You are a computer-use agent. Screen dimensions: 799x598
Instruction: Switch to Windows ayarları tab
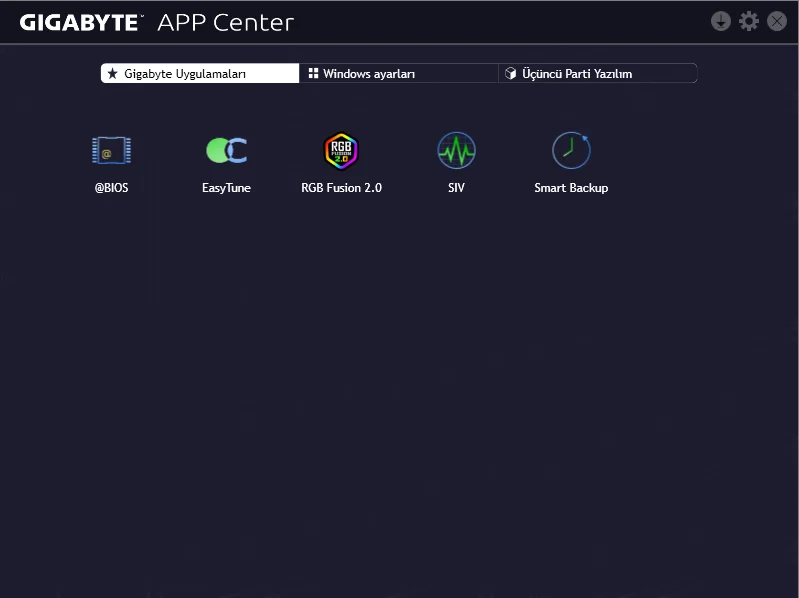398,73
